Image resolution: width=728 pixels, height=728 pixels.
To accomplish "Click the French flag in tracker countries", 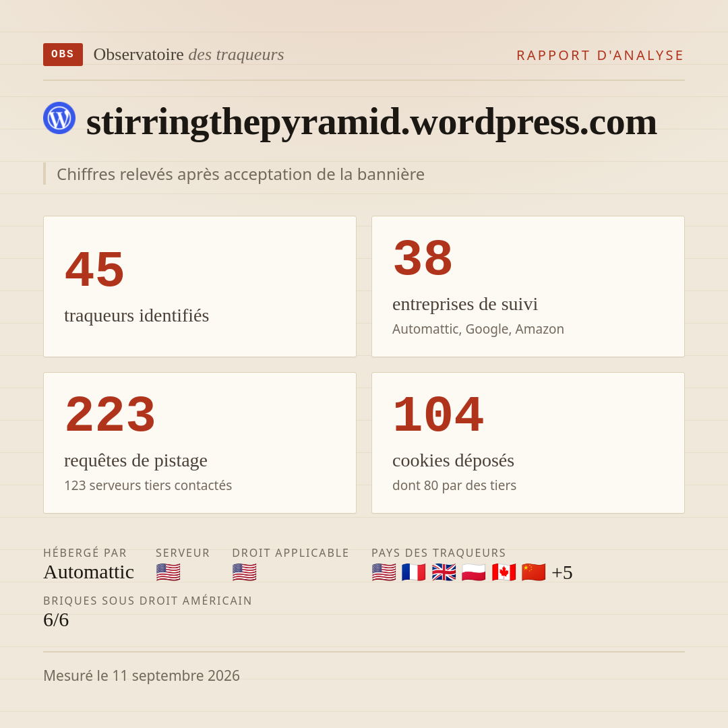I will tap(414, 572).
